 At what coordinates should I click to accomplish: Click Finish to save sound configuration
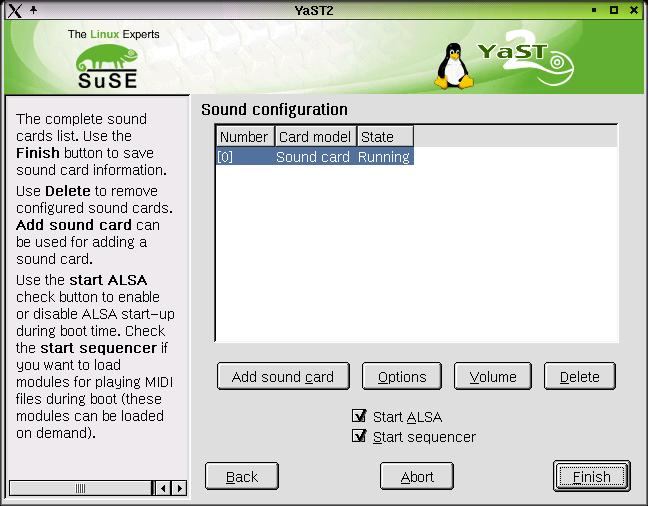[x=590, y=477]
